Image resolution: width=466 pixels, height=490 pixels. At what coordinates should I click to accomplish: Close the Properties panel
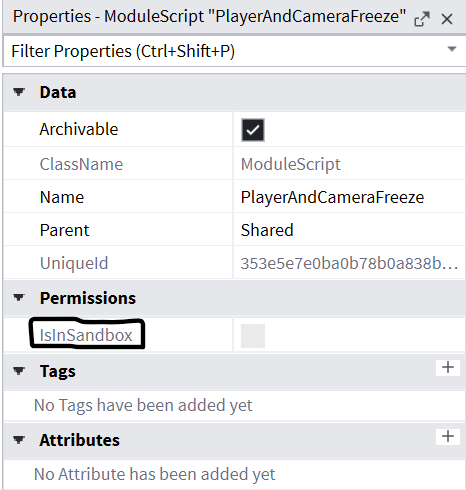[x=447, y=19]
